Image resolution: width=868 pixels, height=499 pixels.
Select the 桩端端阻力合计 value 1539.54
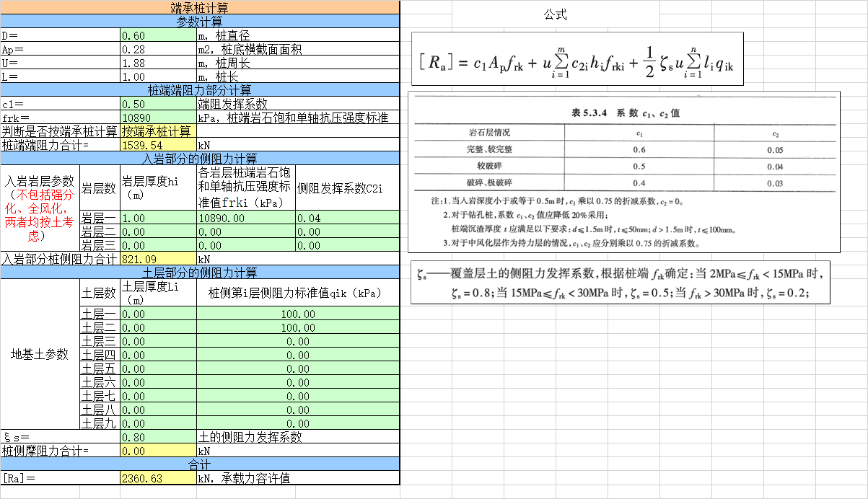click(x=159, y=145)
